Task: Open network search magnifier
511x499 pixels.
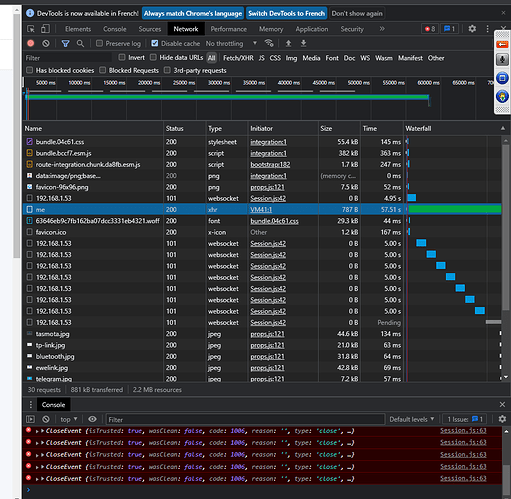Action: 80,43
